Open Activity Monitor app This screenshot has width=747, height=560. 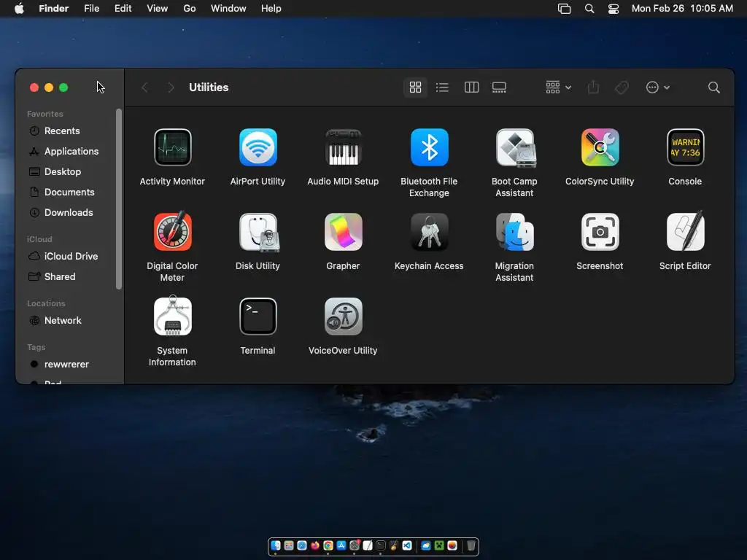point(172,147)
